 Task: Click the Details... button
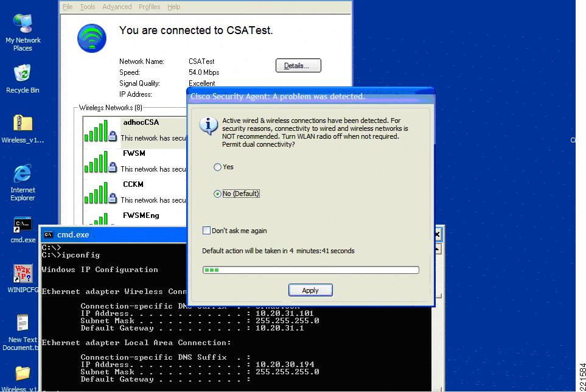point(298,65)
